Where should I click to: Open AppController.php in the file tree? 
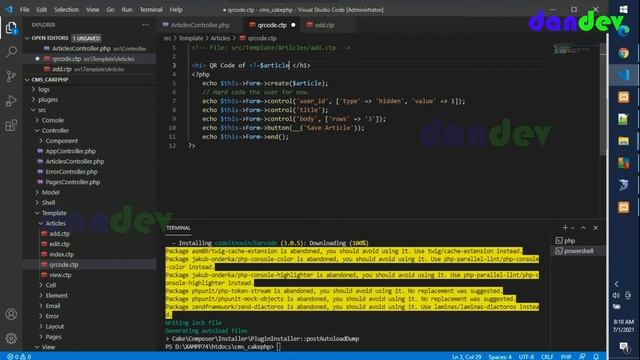click(70, 151)
